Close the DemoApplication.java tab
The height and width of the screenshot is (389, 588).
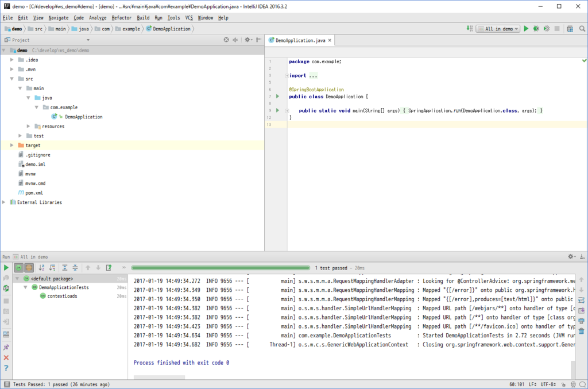point(330,40)
